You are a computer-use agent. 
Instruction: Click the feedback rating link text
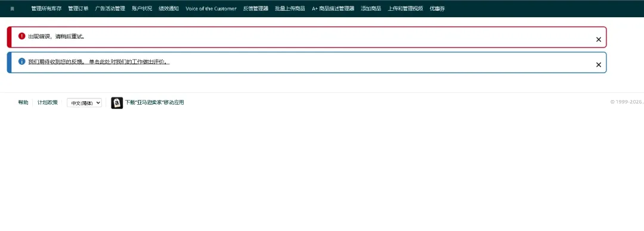click(x=99, y=61)
